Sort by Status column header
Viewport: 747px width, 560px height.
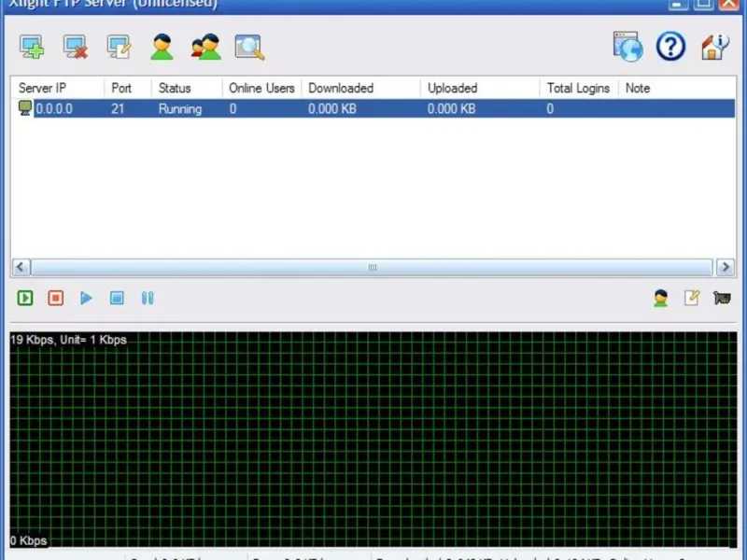tap(187, 88)
